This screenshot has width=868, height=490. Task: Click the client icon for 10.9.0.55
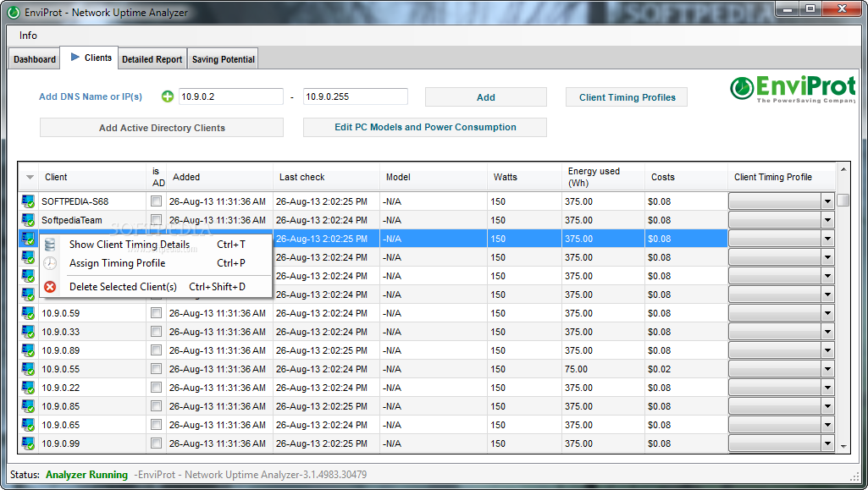point(28,369)
